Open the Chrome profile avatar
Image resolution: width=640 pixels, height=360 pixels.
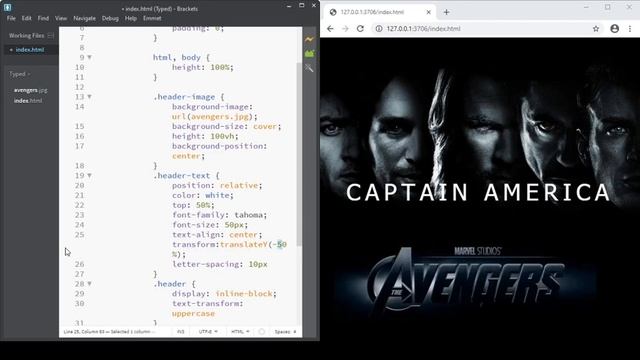(615, 29)
